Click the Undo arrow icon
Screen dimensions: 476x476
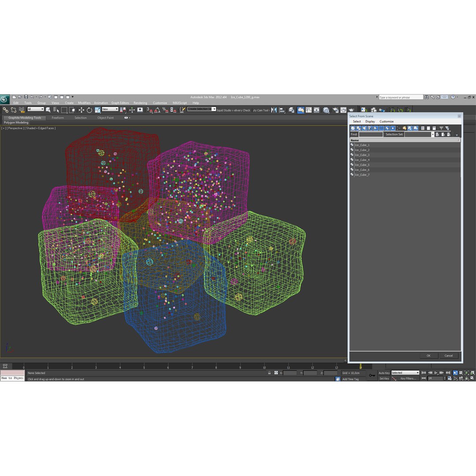click(x=32, y=97)
